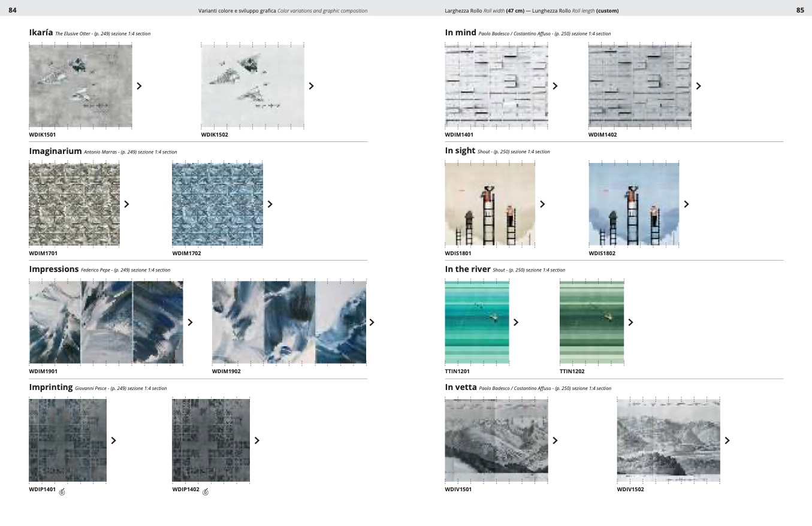This screenshot has height=526, width=812.
Task: Click the arrow next to the WDIV1502 mountain image
Action: click(x=727, y=441)
